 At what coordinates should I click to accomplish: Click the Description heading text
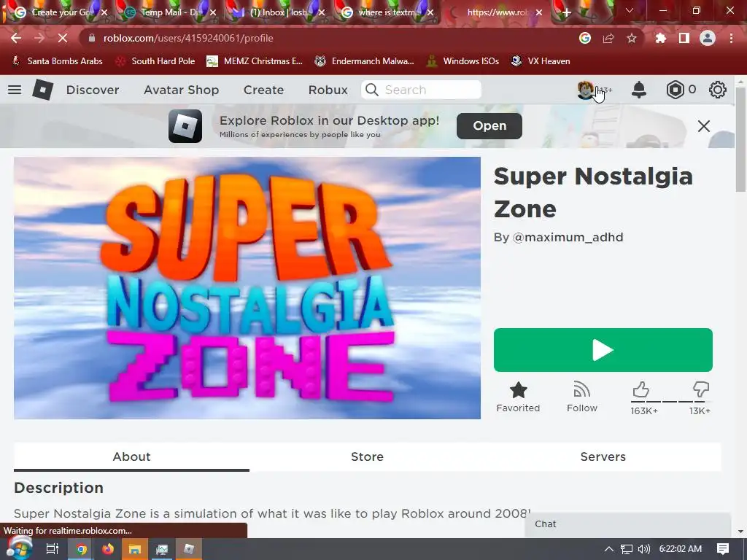coord(58,488)
